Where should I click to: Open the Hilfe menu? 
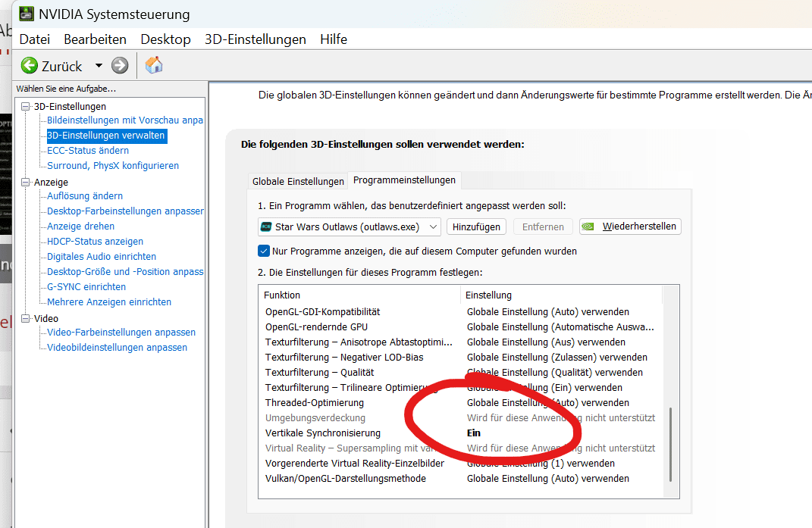(334, 39)
